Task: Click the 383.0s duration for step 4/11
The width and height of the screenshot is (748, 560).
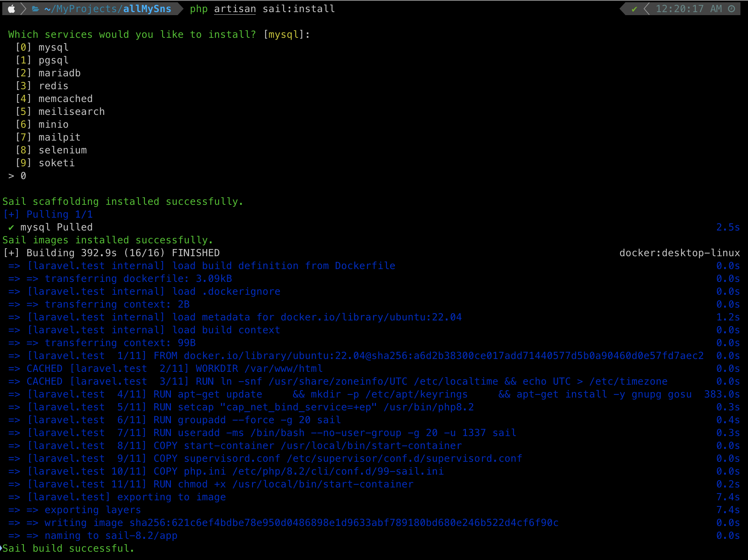Action: [x=722, y=394]
